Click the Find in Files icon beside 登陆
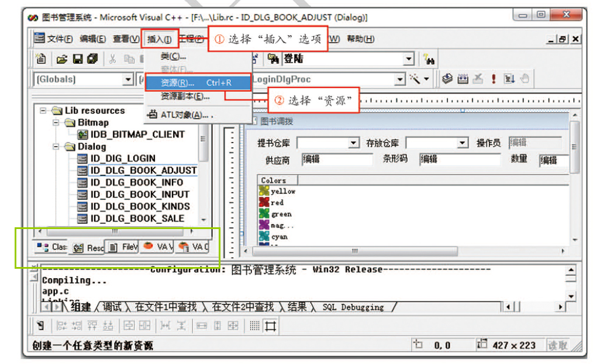 click(x=273, y=58)
